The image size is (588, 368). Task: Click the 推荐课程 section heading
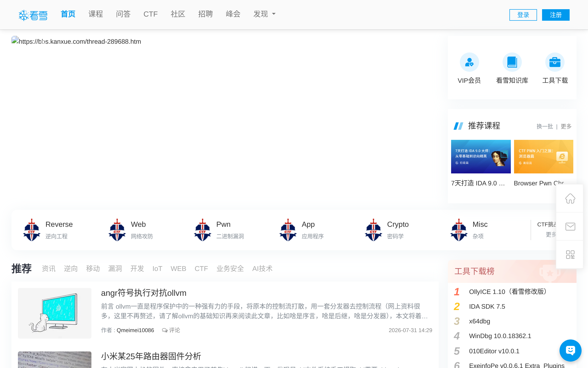[484, 126]
